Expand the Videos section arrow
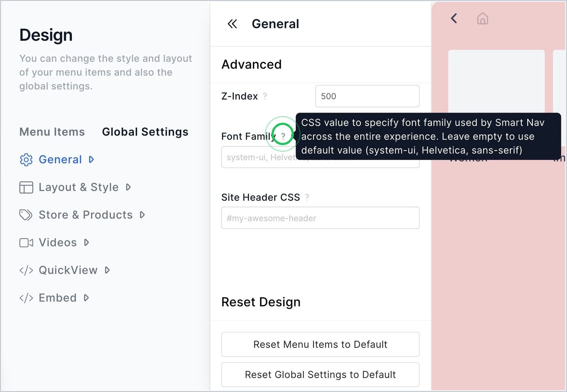This screenshot has height=392, width=567. [86, 242]
